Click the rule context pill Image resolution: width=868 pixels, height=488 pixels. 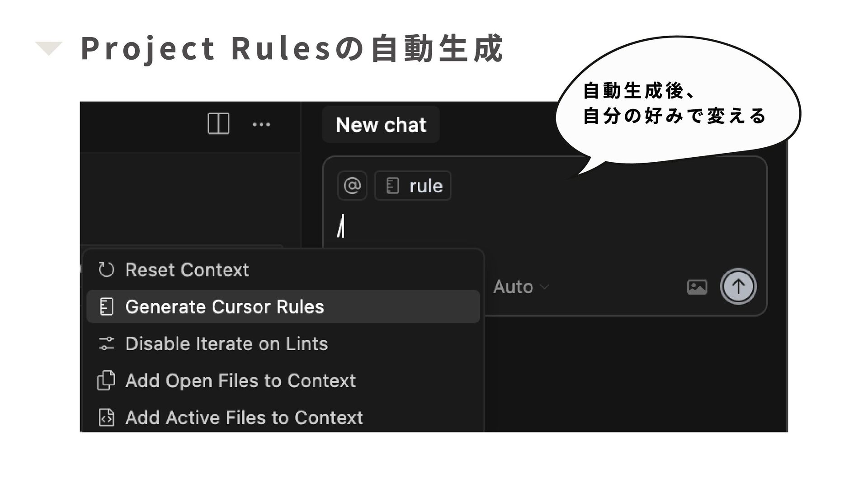click(413, 186)
